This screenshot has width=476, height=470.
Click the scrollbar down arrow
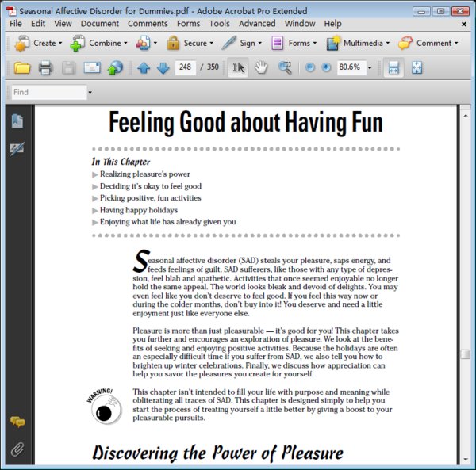pyautogui.click(x=466, y=460)
